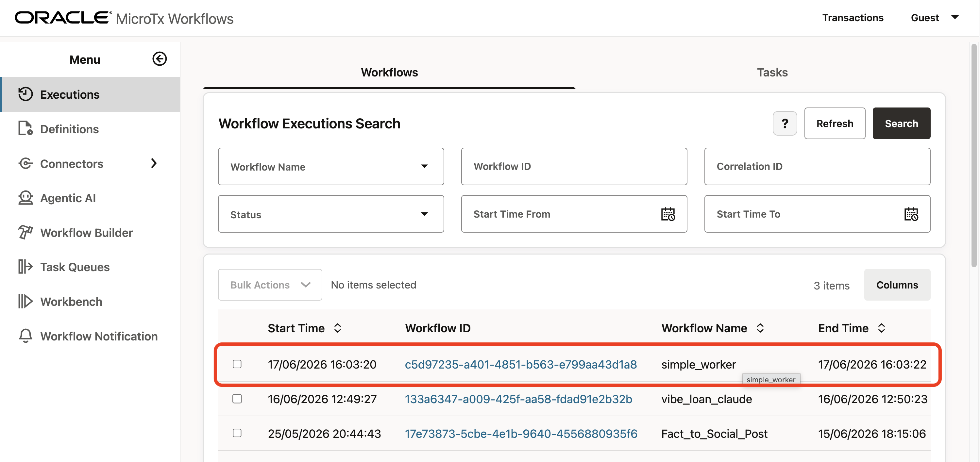The width and height of the screenshot is (980, 462).
Task: Open the Bulk Actions dropdown
Action: [x=270, y=285]
